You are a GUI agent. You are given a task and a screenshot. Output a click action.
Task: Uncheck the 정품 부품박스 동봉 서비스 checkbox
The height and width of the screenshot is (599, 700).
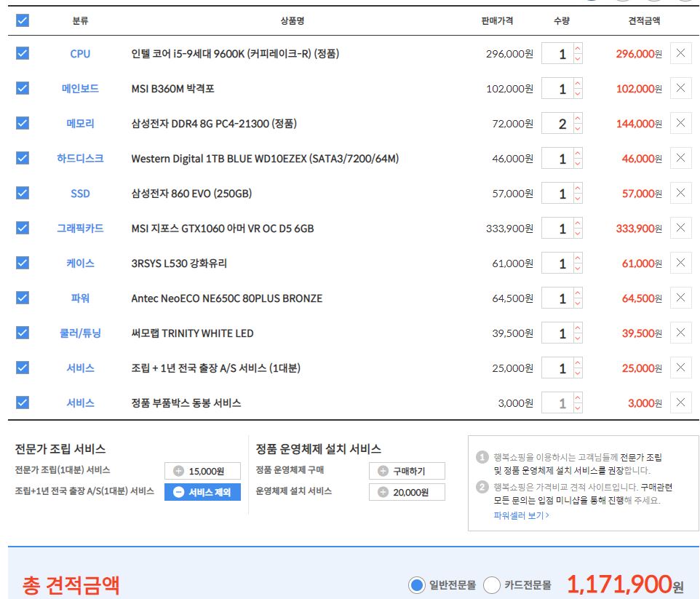(23, 402)
